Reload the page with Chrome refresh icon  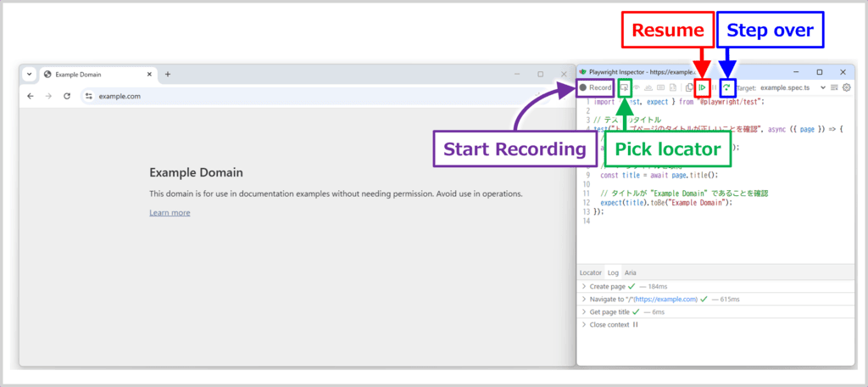click(66, 96)
